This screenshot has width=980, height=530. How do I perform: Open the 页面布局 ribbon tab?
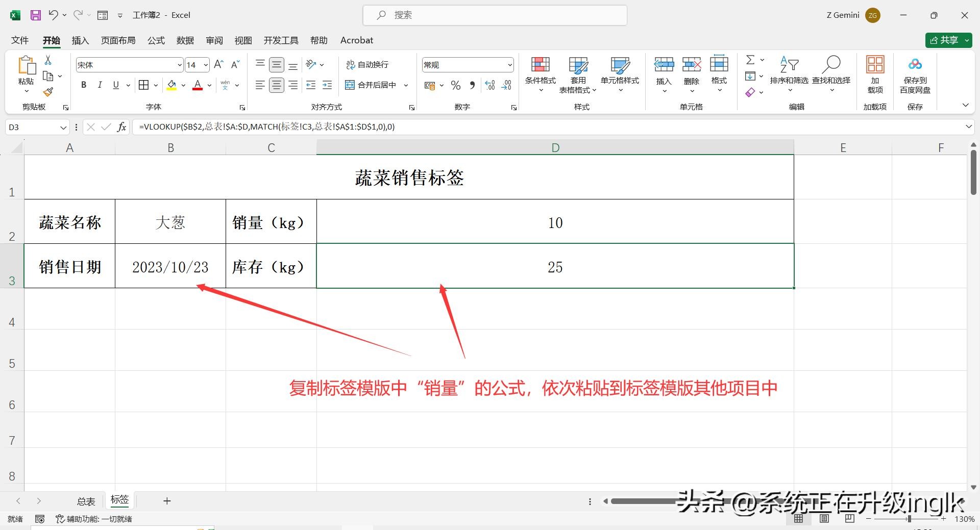(x=118, y=40)
